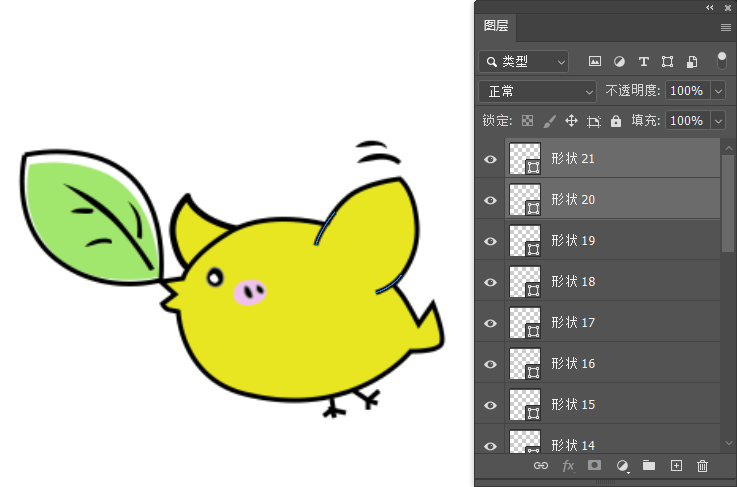Click the 填充 fill percentage field
Viewport: 737px width, 487px height.
point(686,121)
